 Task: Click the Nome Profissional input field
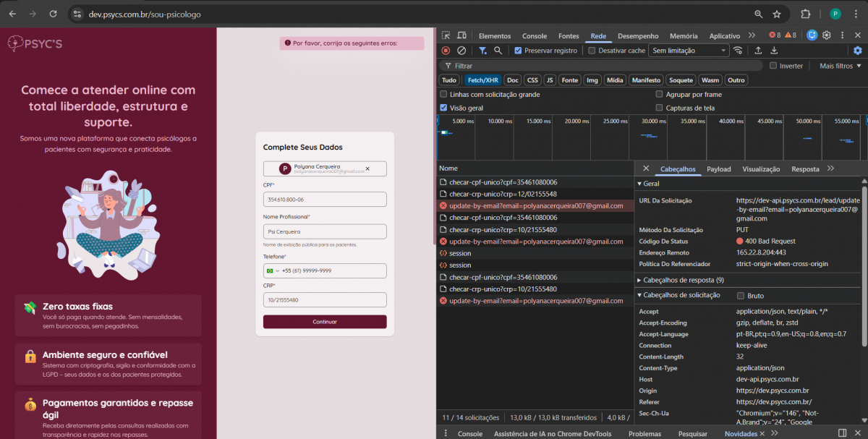coord(325,231)
